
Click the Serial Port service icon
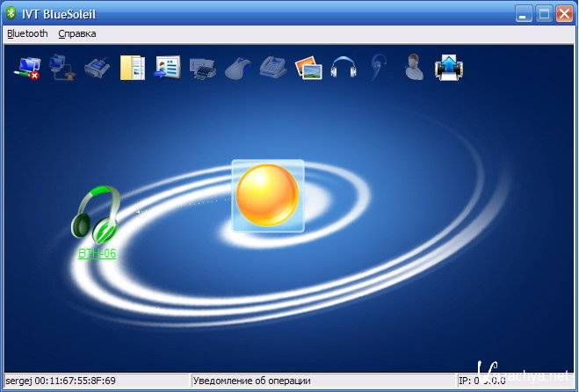coord(97,68)
